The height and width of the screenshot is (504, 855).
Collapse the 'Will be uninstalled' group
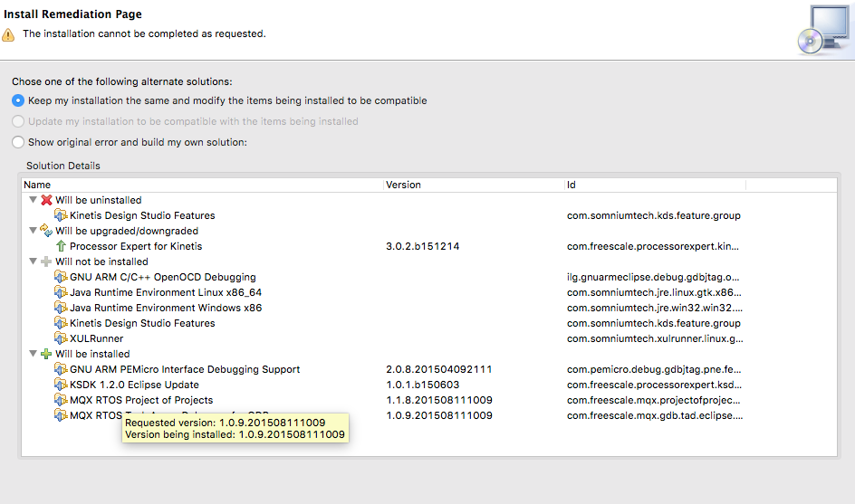point(34,200)
